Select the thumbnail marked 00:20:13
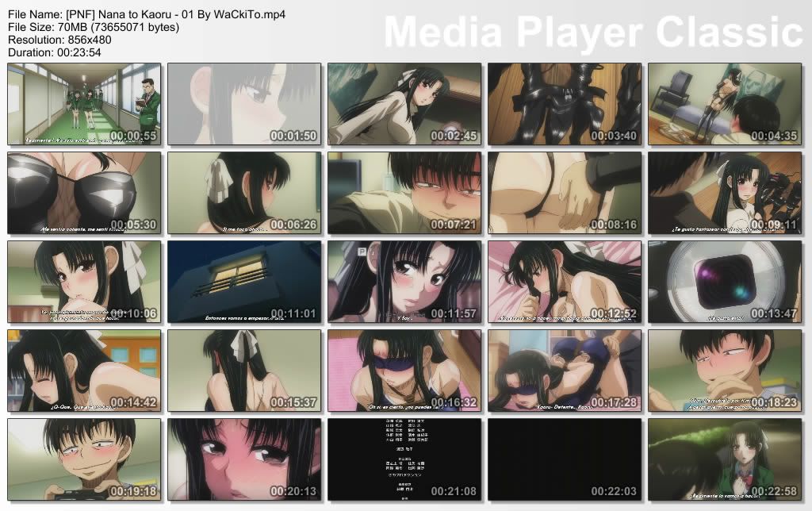The width and height of the screenshot is (812, 511). click(x=244, y=459)
